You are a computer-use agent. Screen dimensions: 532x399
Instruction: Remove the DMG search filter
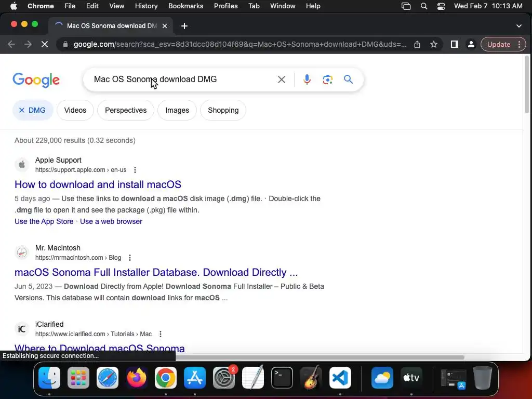[33, 110]
